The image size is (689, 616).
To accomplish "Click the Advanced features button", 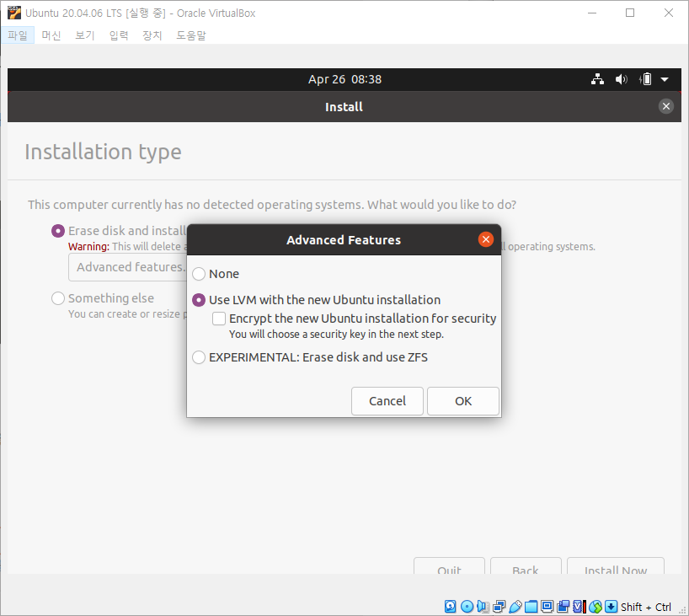I will [x=127, y=267].
